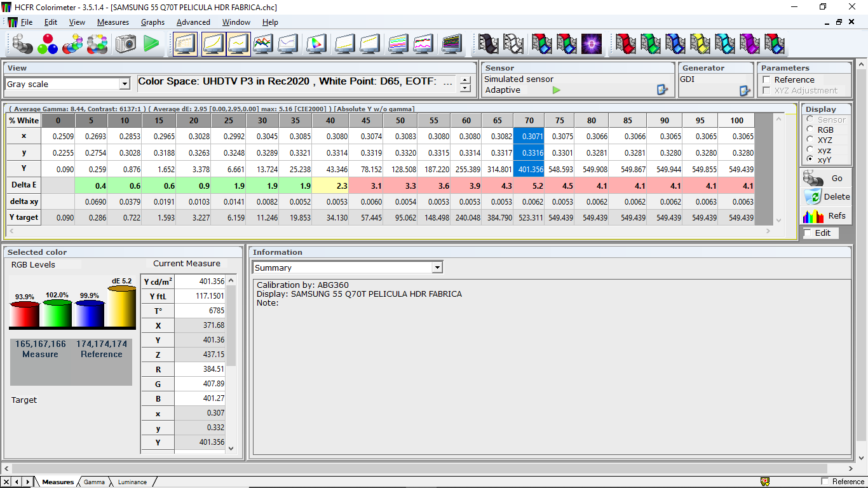
Task: Switch to the Luminance tab
Action: [132, 482]
